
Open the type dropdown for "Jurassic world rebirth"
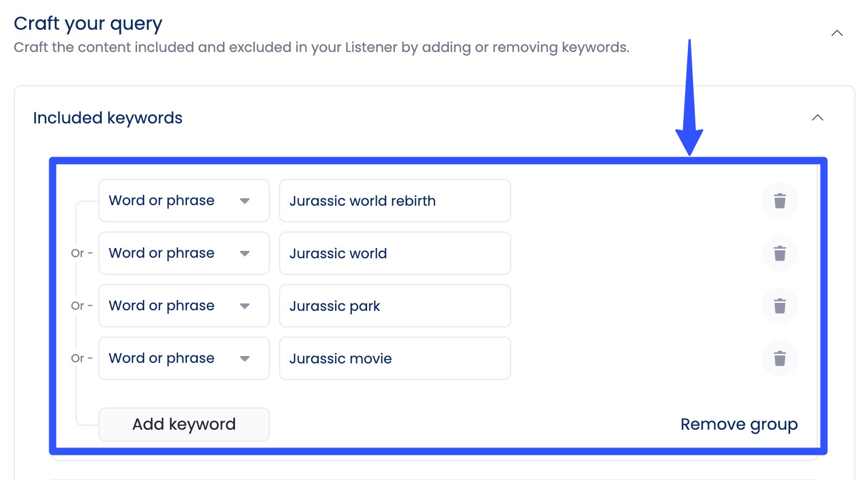[245, 201]
